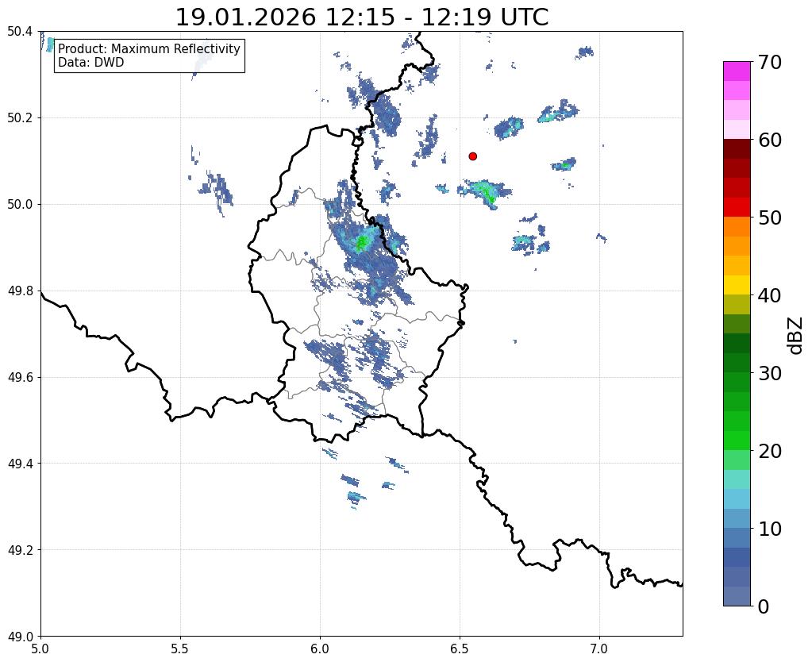Click the 6.5 longitude axis label
This screenshot has width=812, height=662.
click(460, 649)
